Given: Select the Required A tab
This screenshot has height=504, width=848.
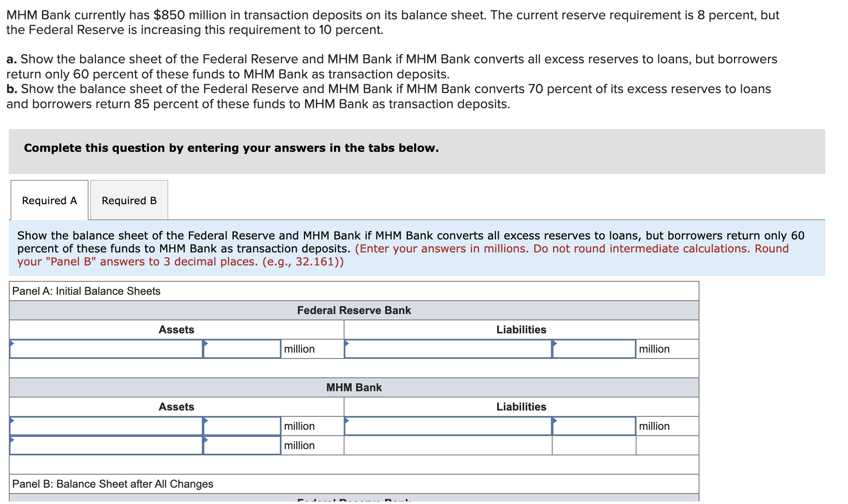Looking at the screenshot, I should 50,200.
